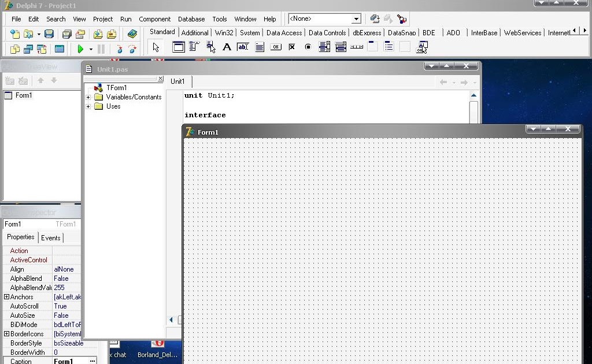
Task: Select the Label component (A icon)
Action: coord(227,47)
